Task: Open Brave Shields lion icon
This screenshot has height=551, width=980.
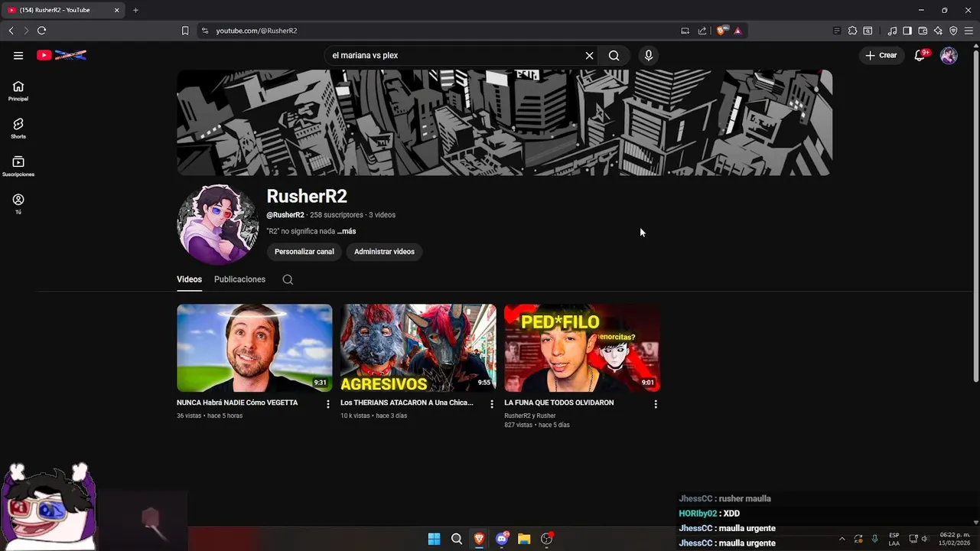Action: tap(721, 31)
